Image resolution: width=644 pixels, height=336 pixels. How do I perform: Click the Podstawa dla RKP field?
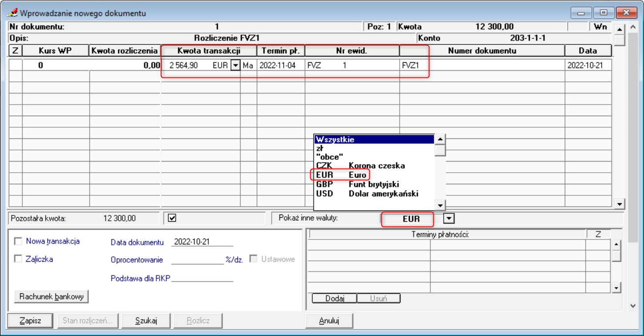tap(202, 279)
